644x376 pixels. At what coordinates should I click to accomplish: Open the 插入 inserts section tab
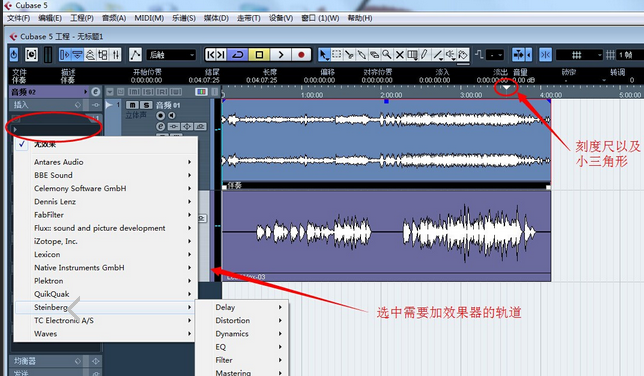coord(55,105)
